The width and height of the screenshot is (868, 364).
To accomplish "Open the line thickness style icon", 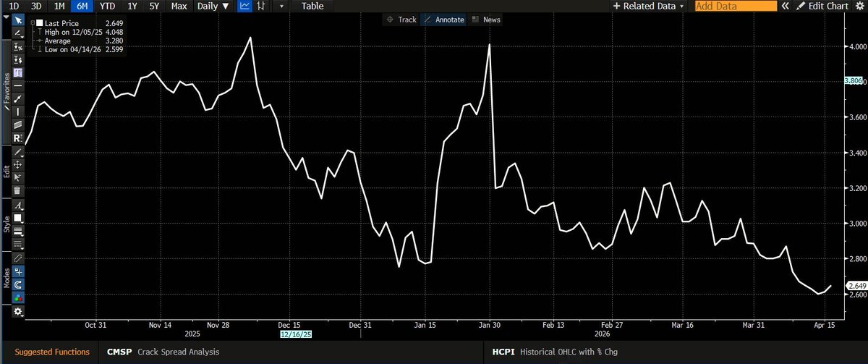I will [18, 230].
